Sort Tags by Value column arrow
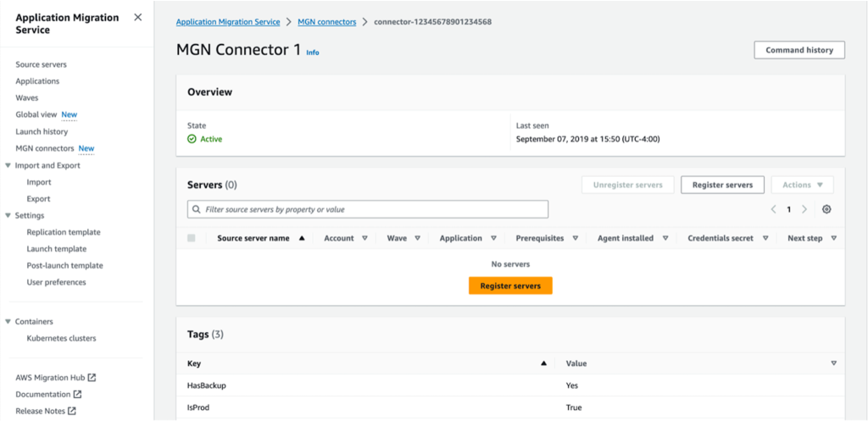This screenshot has height=421, width=868. 834,363
